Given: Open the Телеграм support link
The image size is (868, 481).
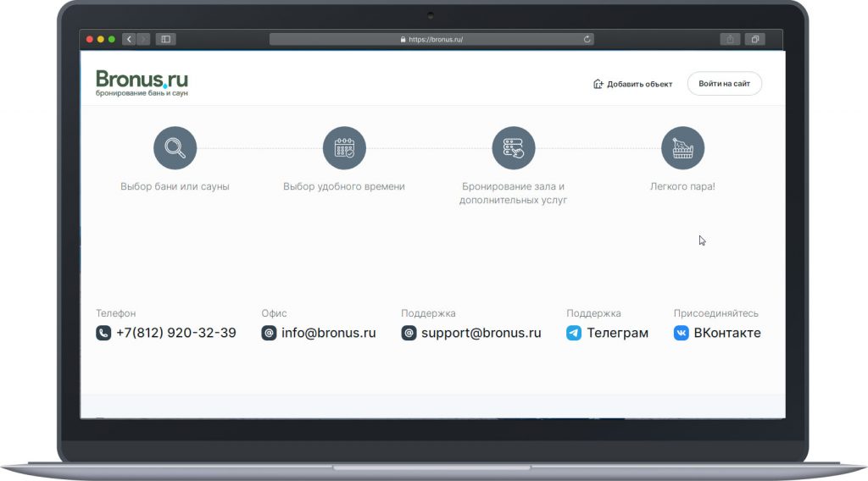Looking at the screenshot, I should point(617,333).
